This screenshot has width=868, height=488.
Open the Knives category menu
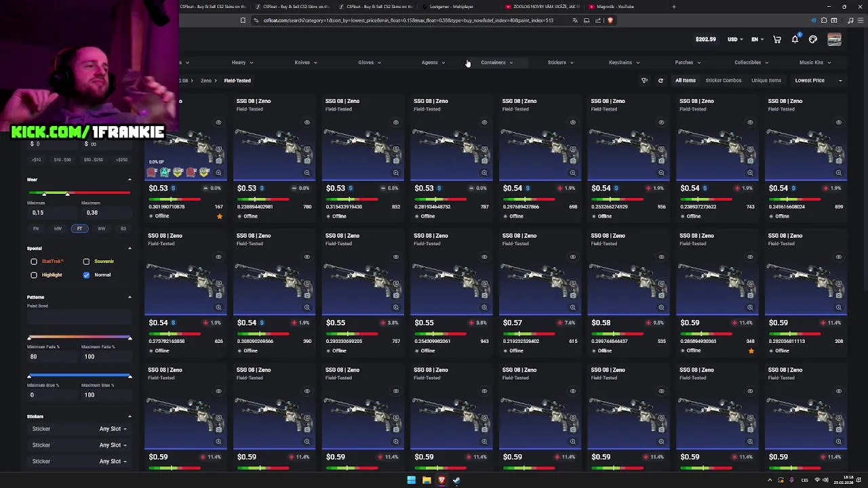tap(306, 62)
